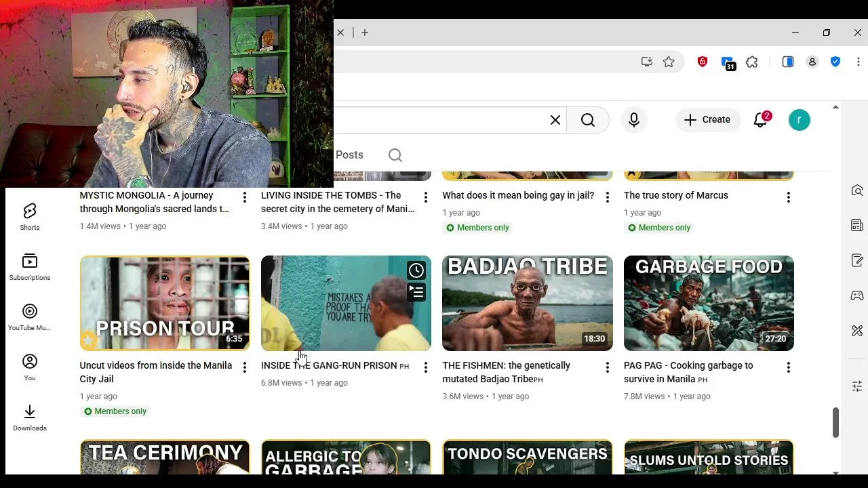Click the install app icon in address bar

pyautogui.click(x=647, y=62)
